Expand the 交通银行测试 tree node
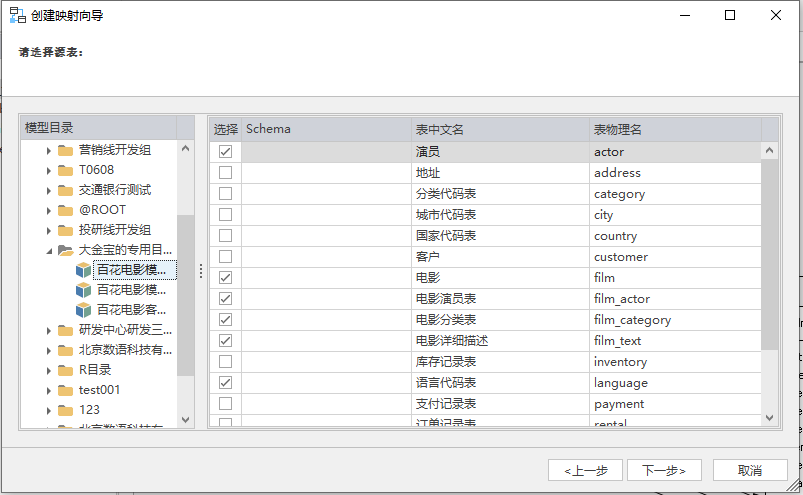803x495 pixels. point(49,190)
